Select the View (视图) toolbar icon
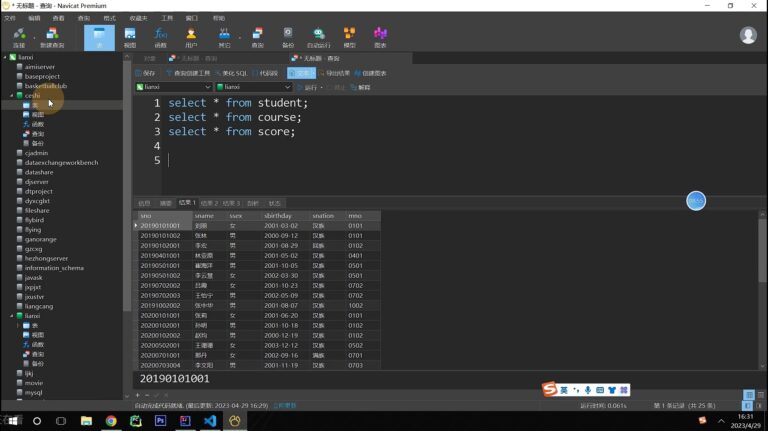 pyautogui.click(x=130, y=38)
